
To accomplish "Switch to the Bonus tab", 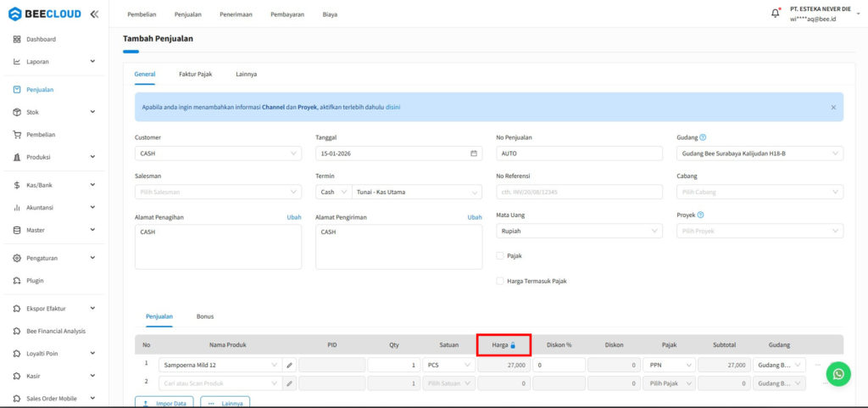I will click(205, 316).
